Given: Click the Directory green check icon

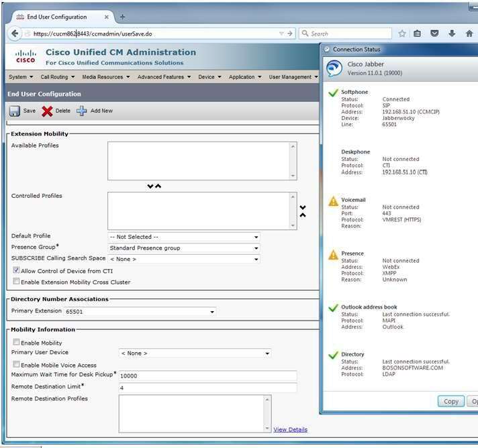Looking at the screenshot, I should point(334,355).
